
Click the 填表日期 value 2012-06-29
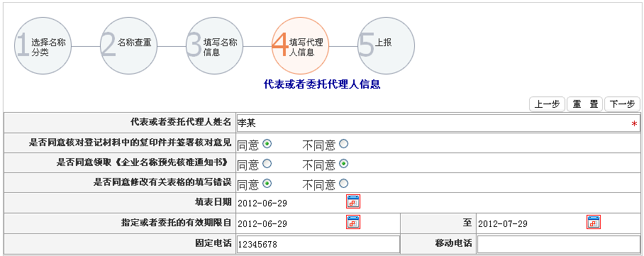(262, 204)
